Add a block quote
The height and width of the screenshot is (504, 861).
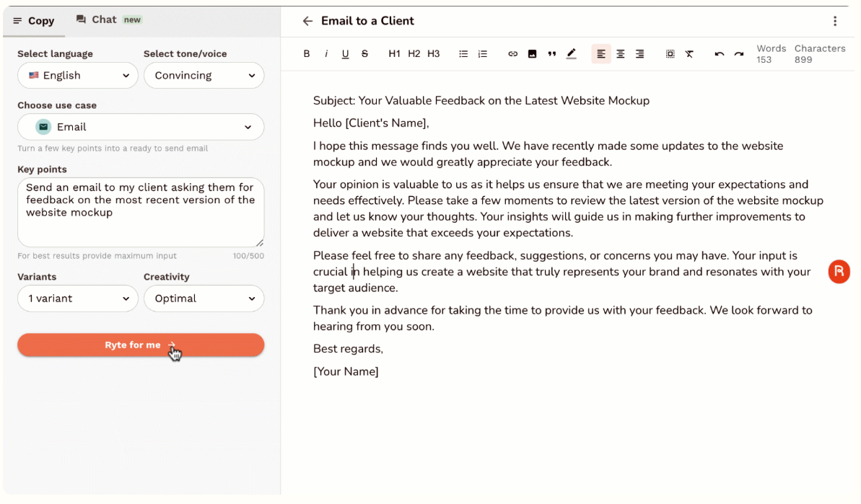(552, 54)
